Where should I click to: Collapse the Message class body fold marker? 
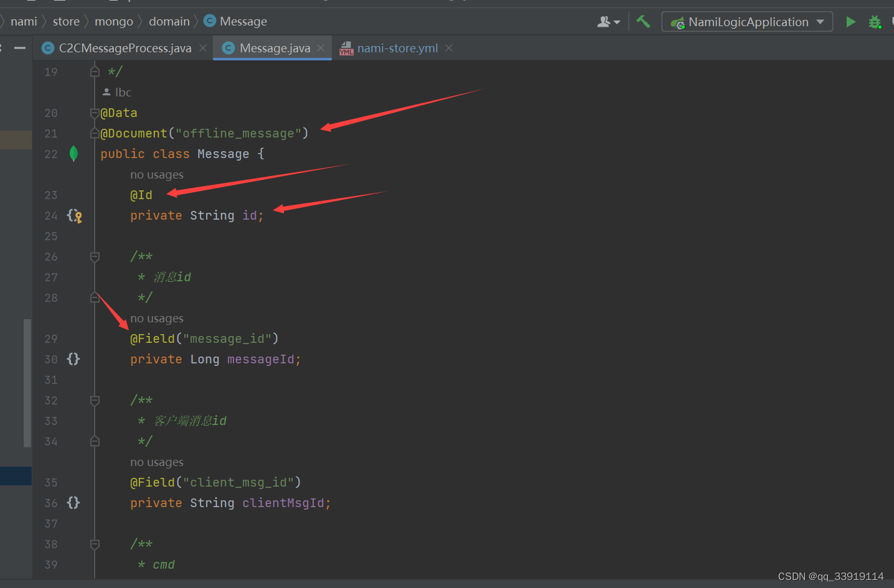pyautogui.click(x=95, y=154)
